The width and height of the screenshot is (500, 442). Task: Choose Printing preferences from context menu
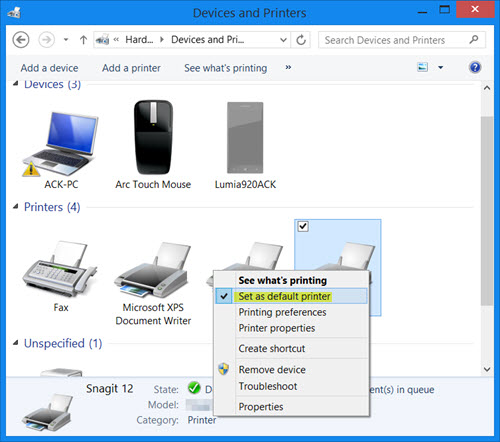pyautogui.click(x=282, y=312)
